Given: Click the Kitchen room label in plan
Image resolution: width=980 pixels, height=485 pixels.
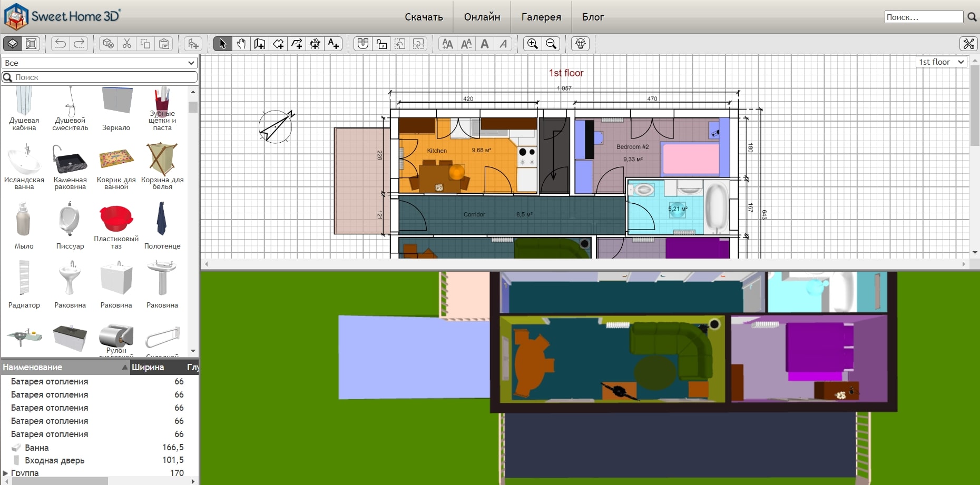Looking at the screenshot, I should tap(437, 151).
